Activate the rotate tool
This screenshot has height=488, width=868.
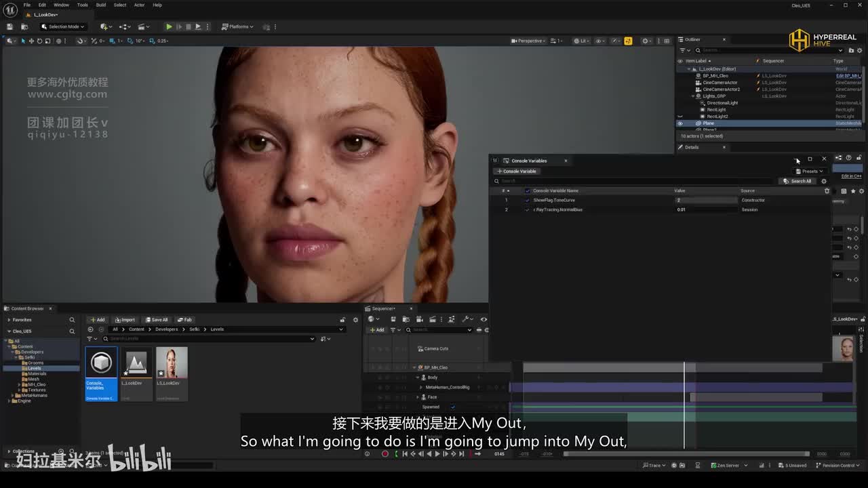click(x=39, y=41)
